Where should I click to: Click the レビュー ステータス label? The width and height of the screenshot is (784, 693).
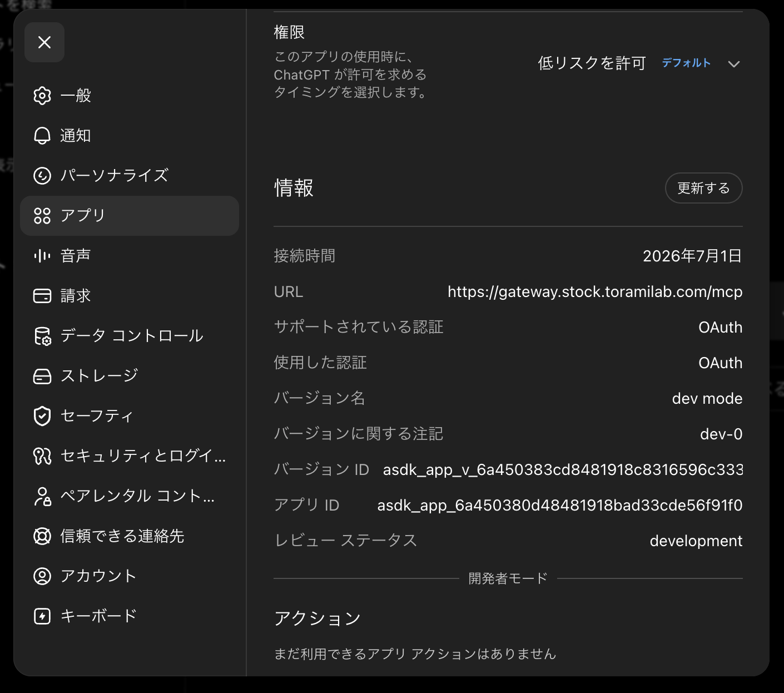click(345, 541)
